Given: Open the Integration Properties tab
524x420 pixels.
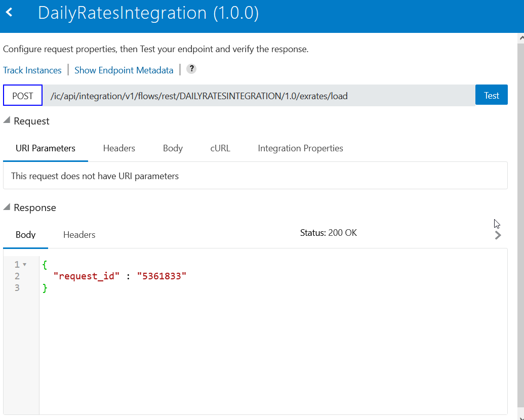Looking at the screenshot, I should coord(300,148).
